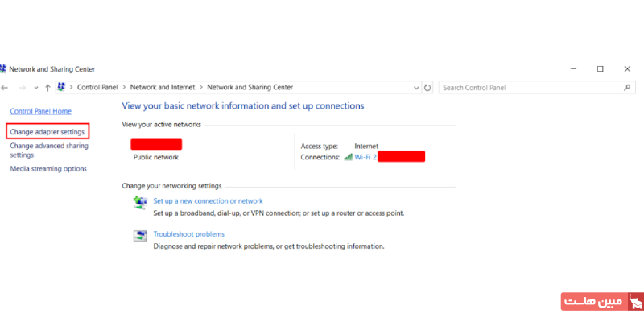Open Change adapter settings
This screenshot has width=644, height=322.
[47, 131]
